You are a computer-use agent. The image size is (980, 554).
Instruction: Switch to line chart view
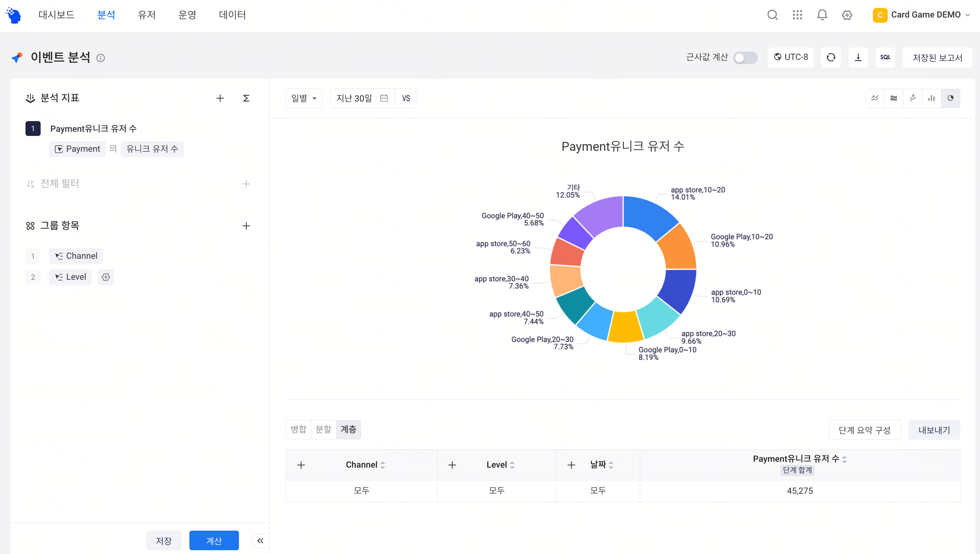pyautogui.click(x=875, y=98)
